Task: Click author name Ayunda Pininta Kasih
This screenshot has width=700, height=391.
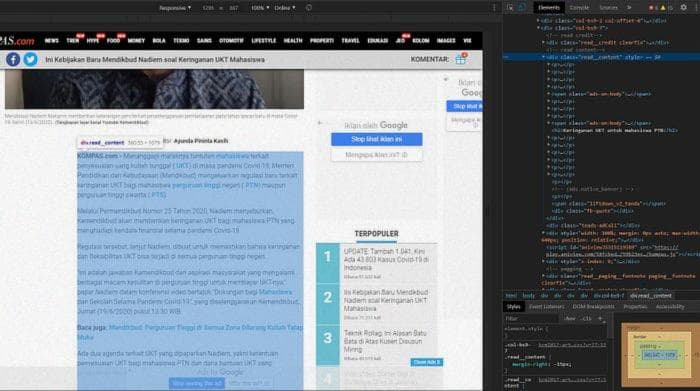Action: click(201, 141)
